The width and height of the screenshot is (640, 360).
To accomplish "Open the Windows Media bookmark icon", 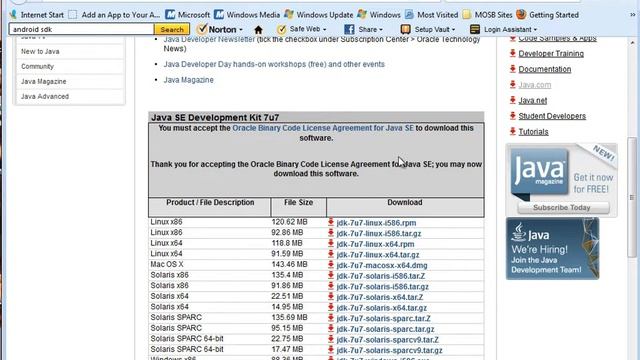I will pos(219,15).
